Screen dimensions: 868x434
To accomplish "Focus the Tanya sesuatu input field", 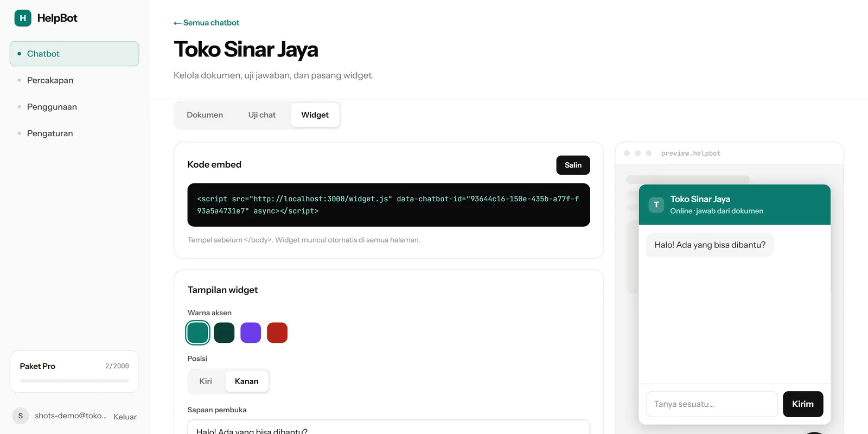I will pos(712,404).
